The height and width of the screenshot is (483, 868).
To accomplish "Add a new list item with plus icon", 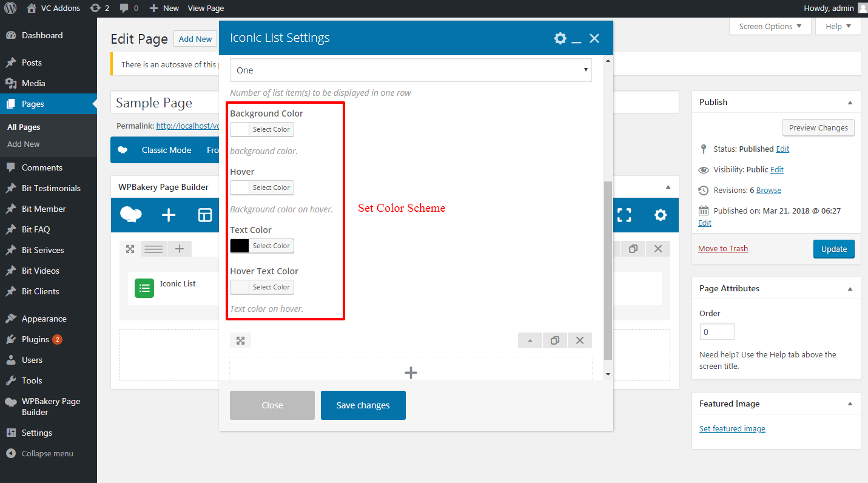I will click(411, 373).
